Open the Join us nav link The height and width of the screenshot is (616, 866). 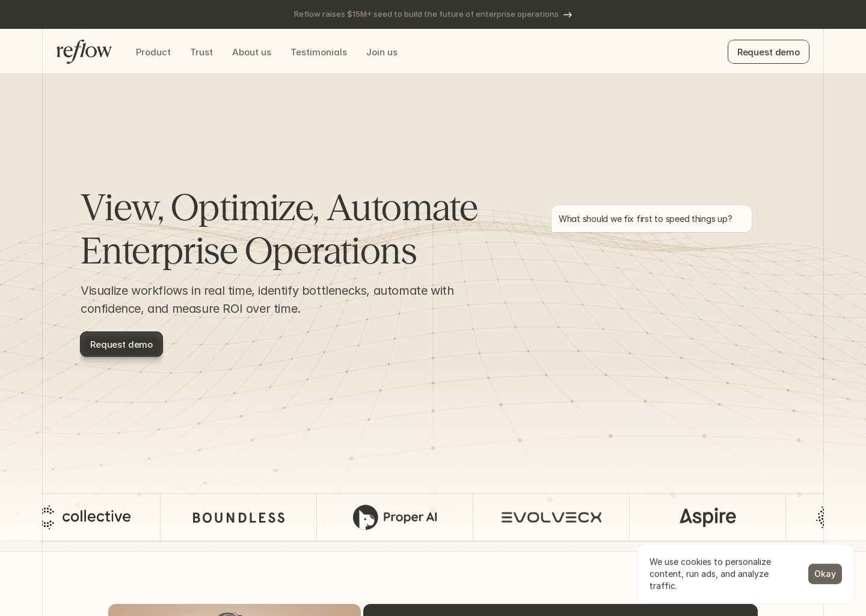pyautogui.click(x=382, y=52)
